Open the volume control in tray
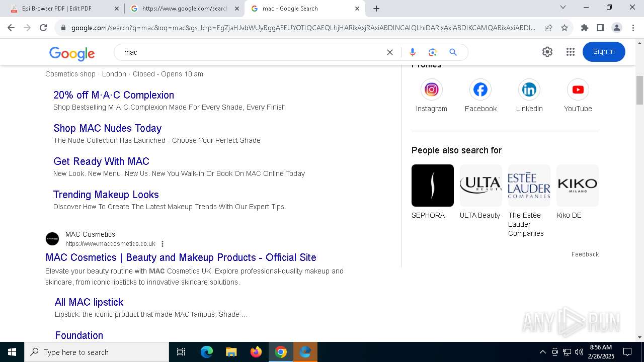644x362 pixels. click(579, 352)
